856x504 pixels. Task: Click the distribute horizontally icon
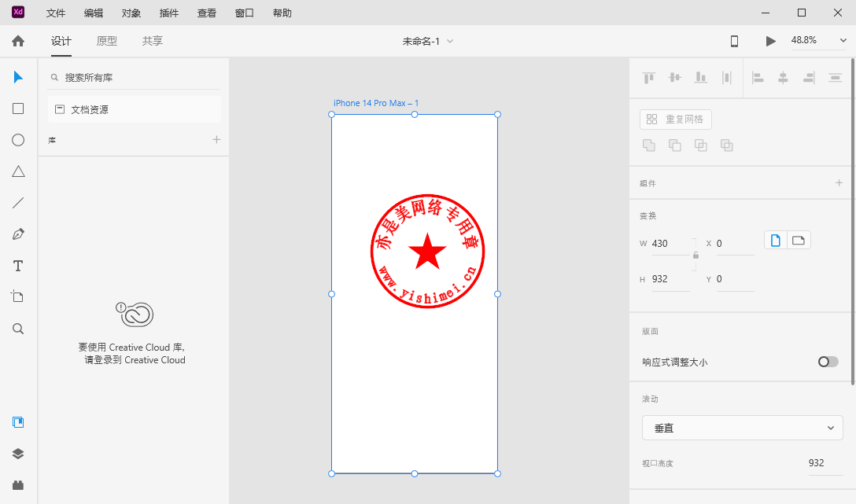click(835, 78)
